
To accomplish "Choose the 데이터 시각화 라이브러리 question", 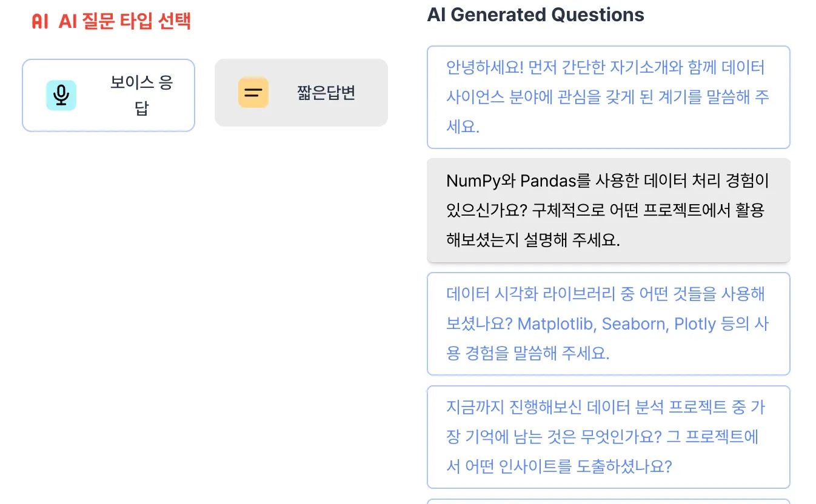I will pyautogui.click(x=608, y=323).
